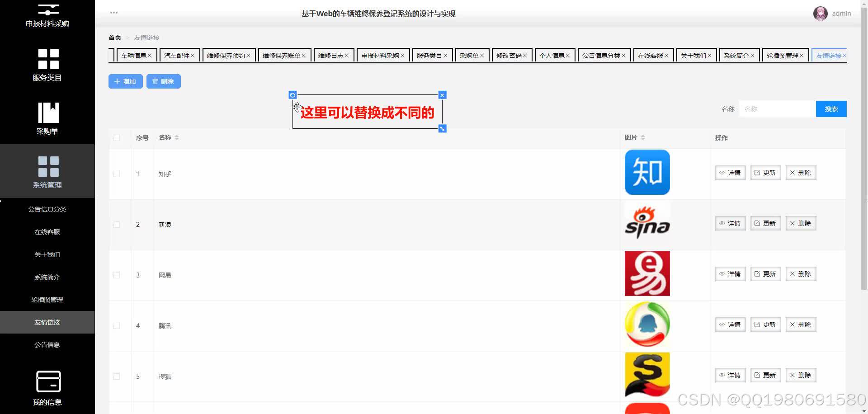Click the three-dots collapse menu icon
The image size is (868, 414).
pos(114,13)
